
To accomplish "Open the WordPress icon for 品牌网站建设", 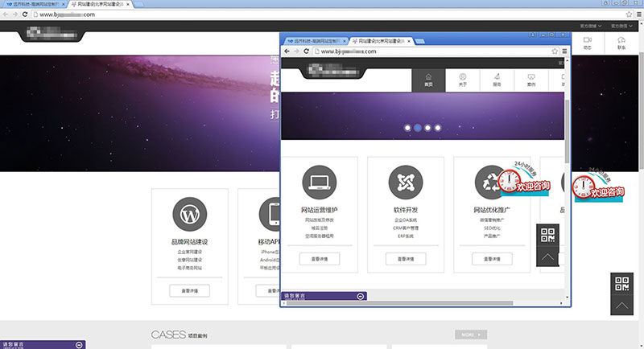I will [190, 214].
